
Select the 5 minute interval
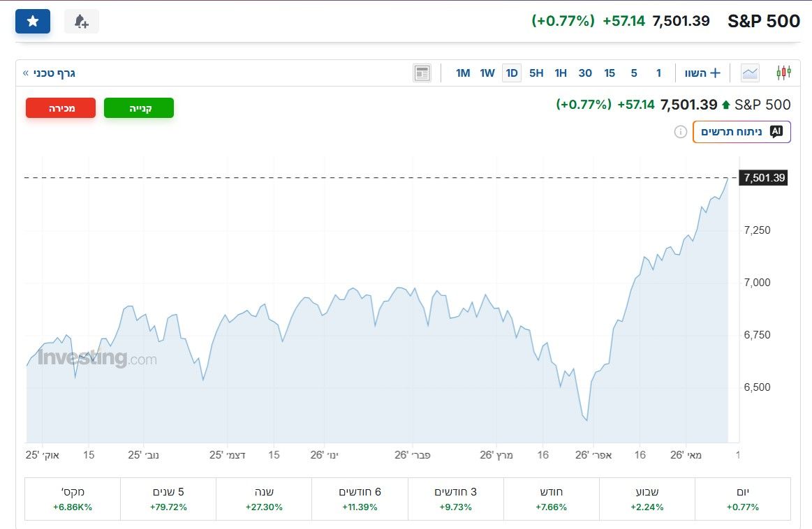(634, 73)
